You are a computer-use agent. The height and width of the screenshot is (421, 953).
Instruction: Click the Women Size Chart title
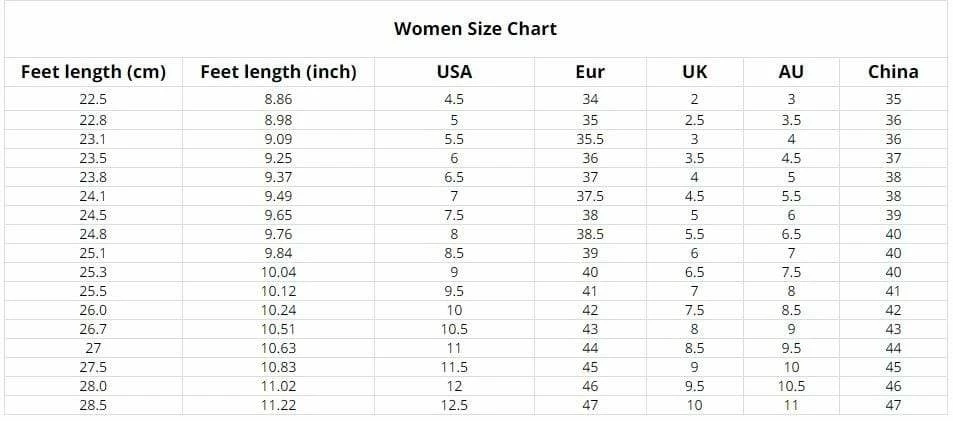coord(475,28)
